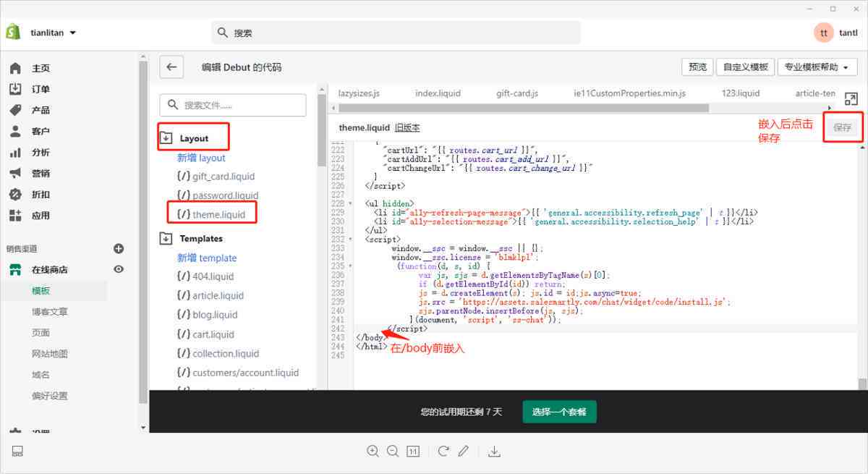This screenshot has height=474, width=868.
Task: Open 客户 customers section
Action: coord(41,131)
